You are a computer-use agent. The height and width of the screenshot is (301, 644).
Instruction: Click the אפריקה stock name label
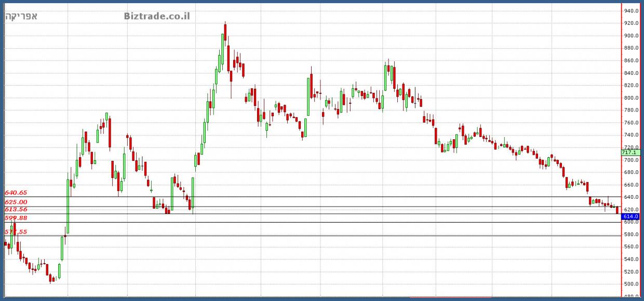click(x=21, y=16)
